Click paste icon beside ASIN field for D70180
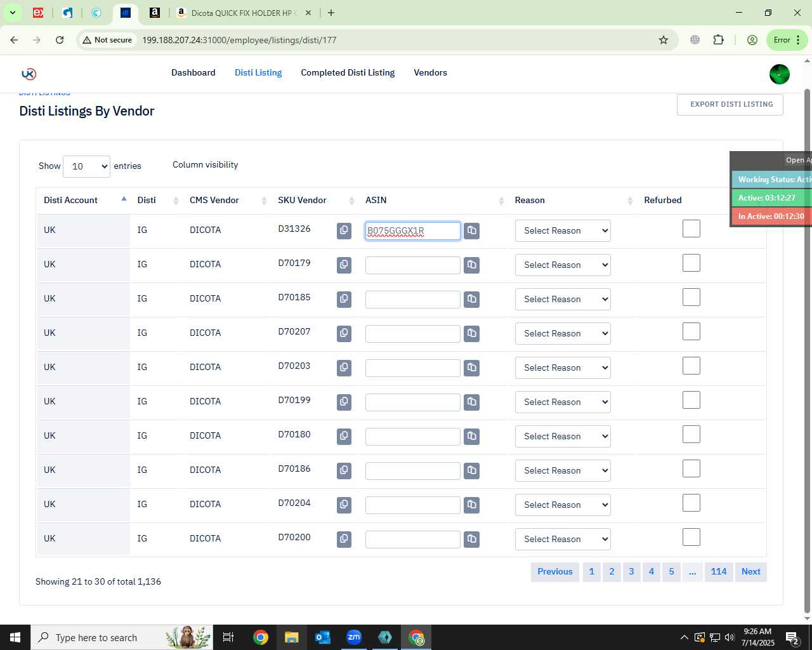The image size is (812, 650). click(x=471, y=436)
